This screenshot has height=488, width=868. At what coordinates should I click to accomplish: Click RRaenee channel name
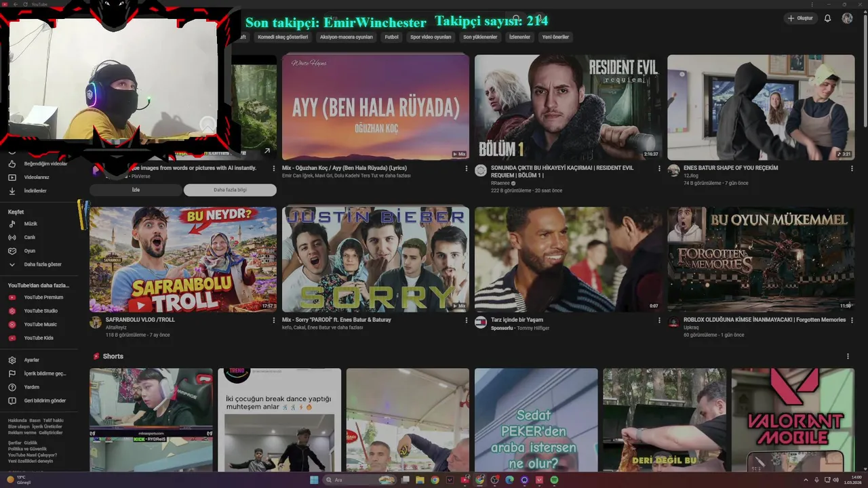click(500, 183)
